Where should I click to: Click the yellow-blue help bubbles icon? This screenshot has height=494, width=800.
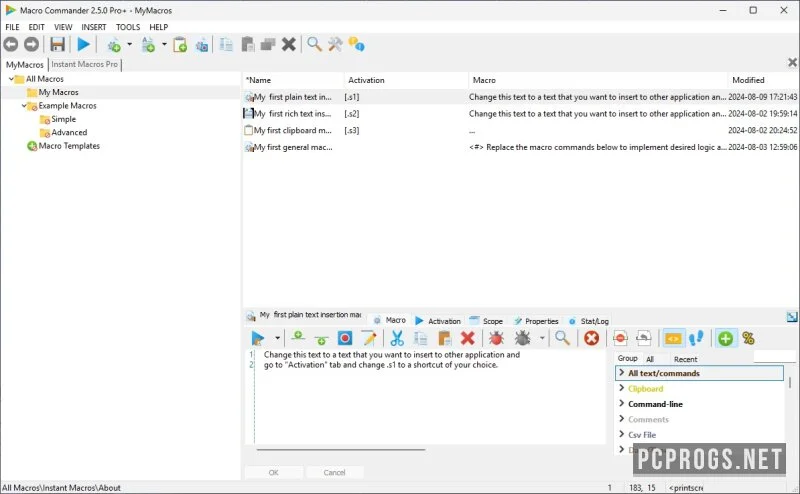click(x=356, y=44)
